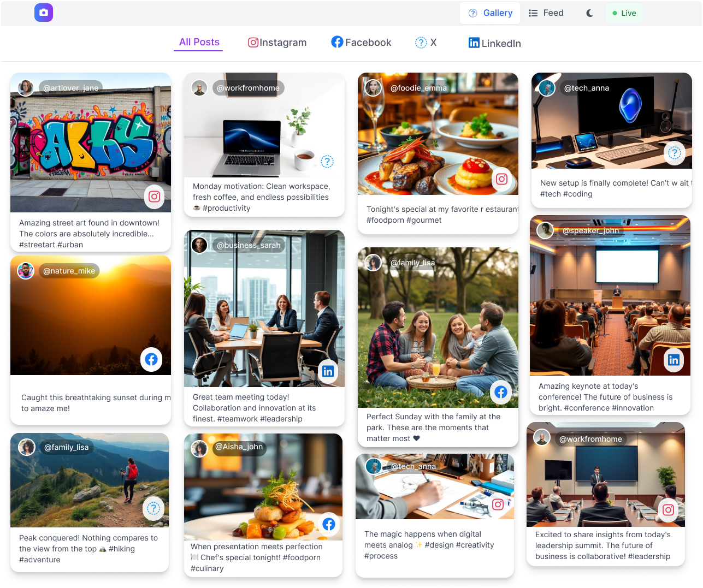The image size is (703, 588).
Task: Select the All Posts filter
Action: point(198,42)
